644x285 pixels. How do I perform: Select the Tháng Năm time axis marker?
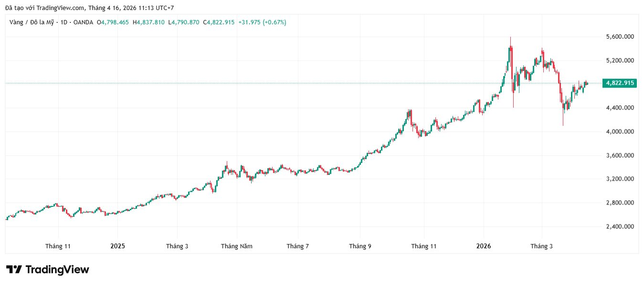tap(237, 246)
